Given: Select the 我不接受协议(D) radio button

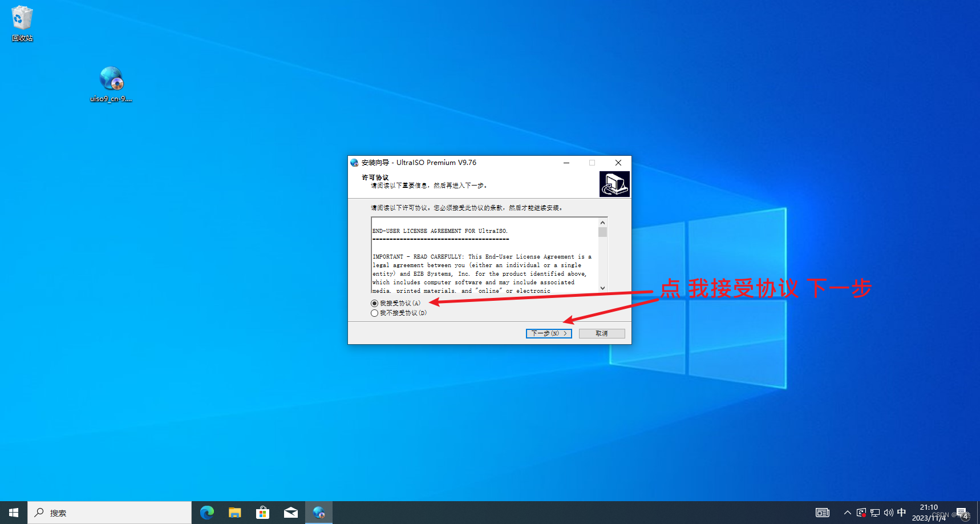Looking at the screenshot, I should click(374, 313).
